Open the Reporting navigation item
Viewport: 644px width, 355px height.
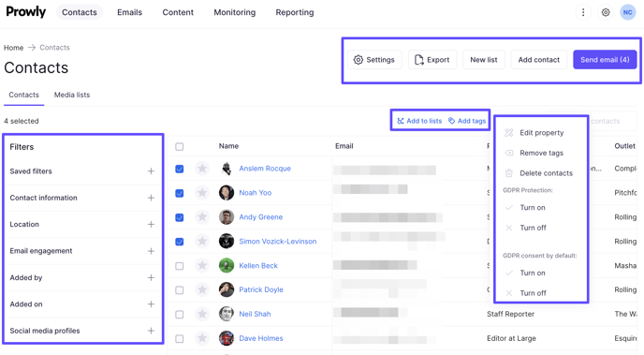[295, 12]
